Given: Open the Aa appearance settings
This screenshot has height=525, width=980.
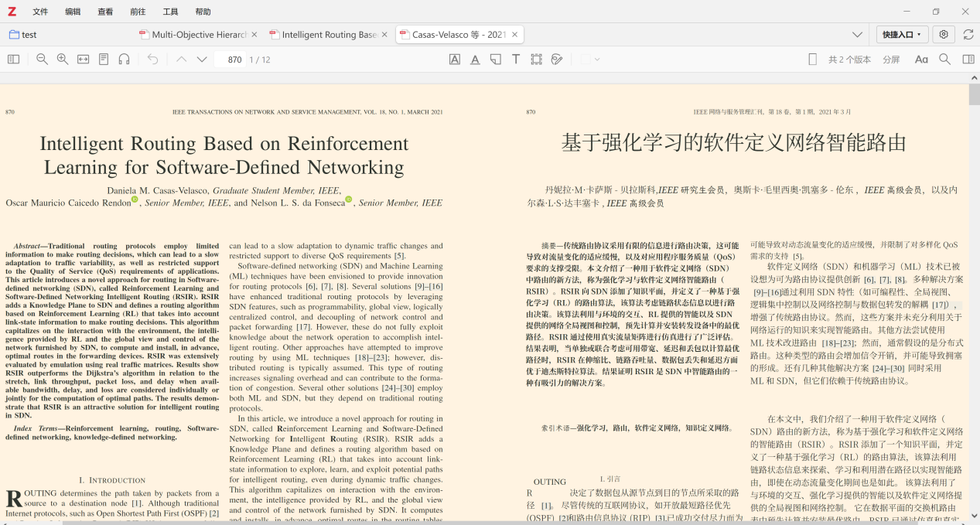Looking at the screenshot, I should [x=921, y=60].
